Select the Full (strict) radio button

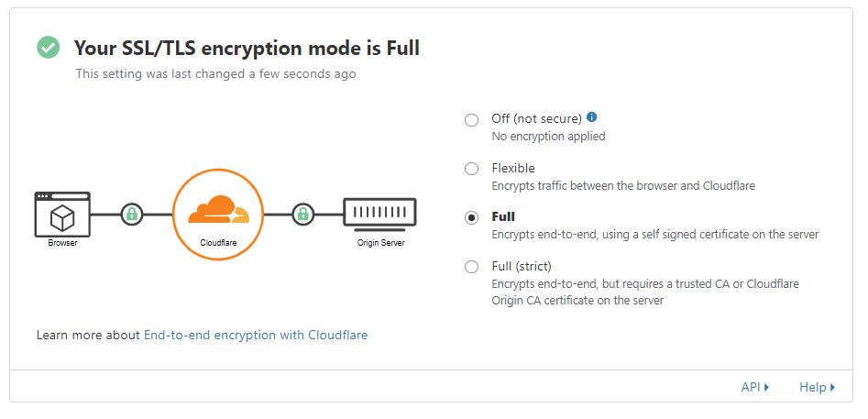[471, 267]
